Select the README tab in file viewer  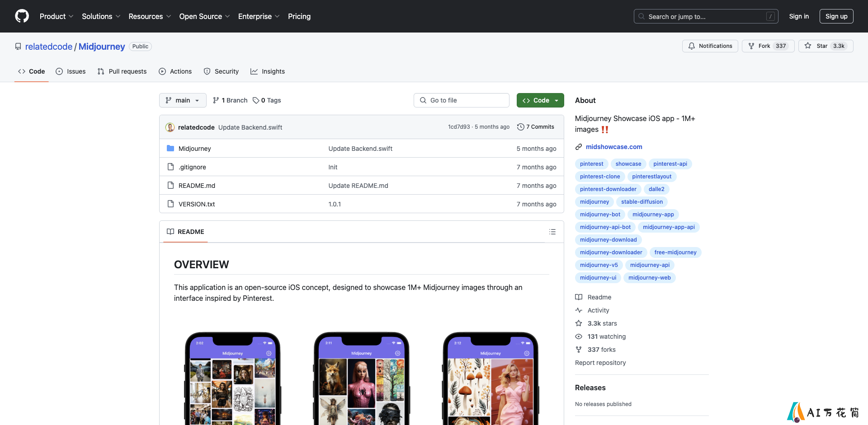coord(185,232)
